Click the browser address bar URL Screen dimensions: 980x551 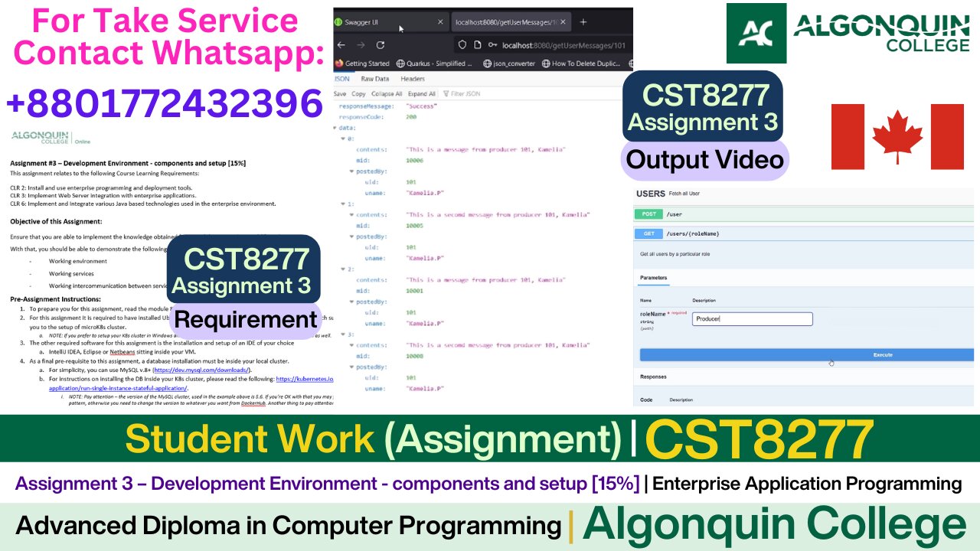(x=563, y=45)
